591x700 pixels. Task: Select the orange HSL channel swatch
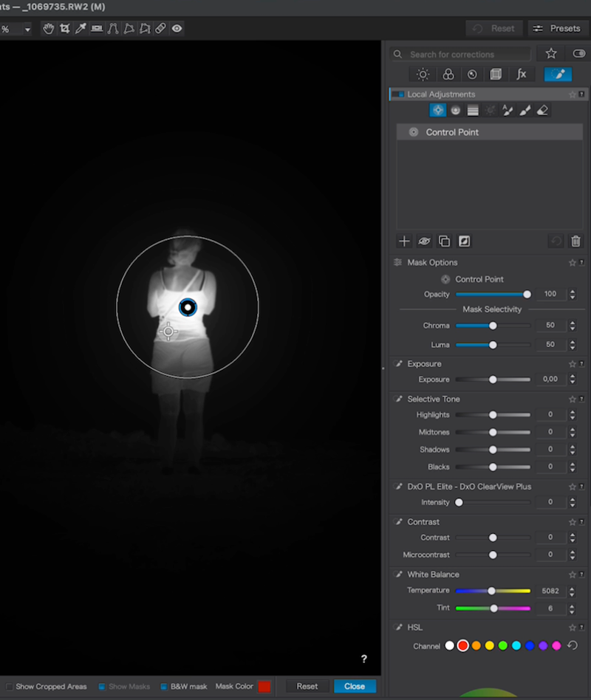pyautogui.click(x=476, y=645)
